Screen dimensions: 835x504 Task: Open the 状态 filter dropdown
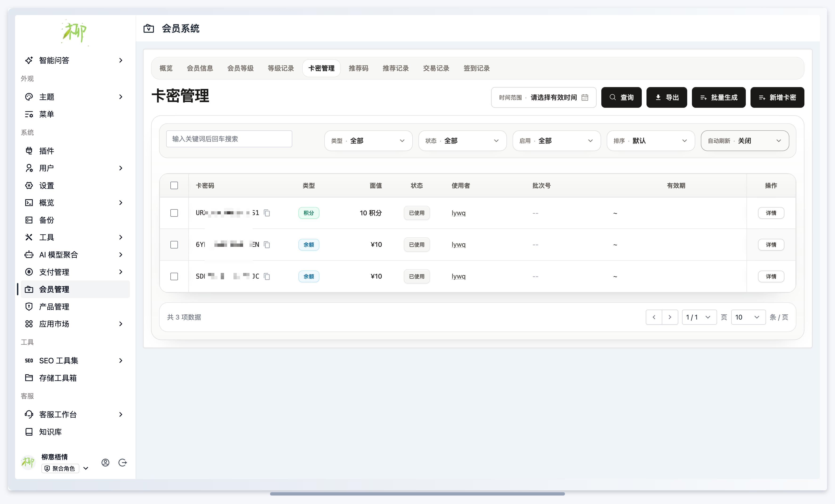(x=463, y=140)
